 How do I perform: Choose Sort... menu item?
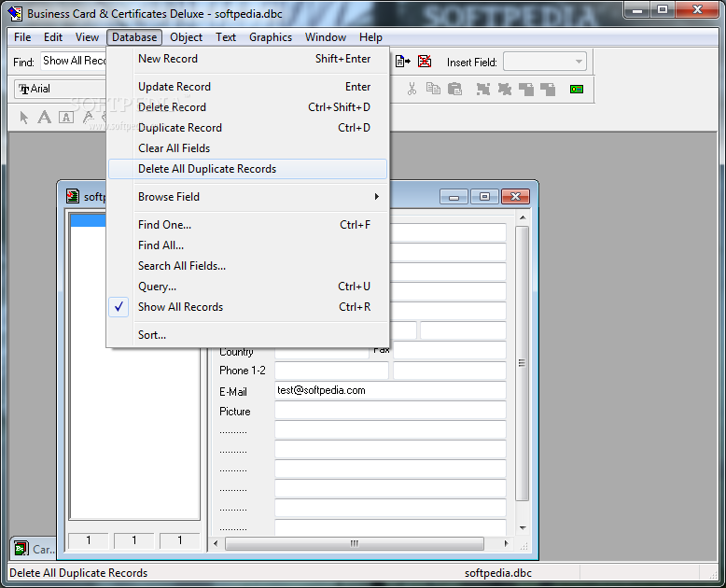[x=247, y=335]
